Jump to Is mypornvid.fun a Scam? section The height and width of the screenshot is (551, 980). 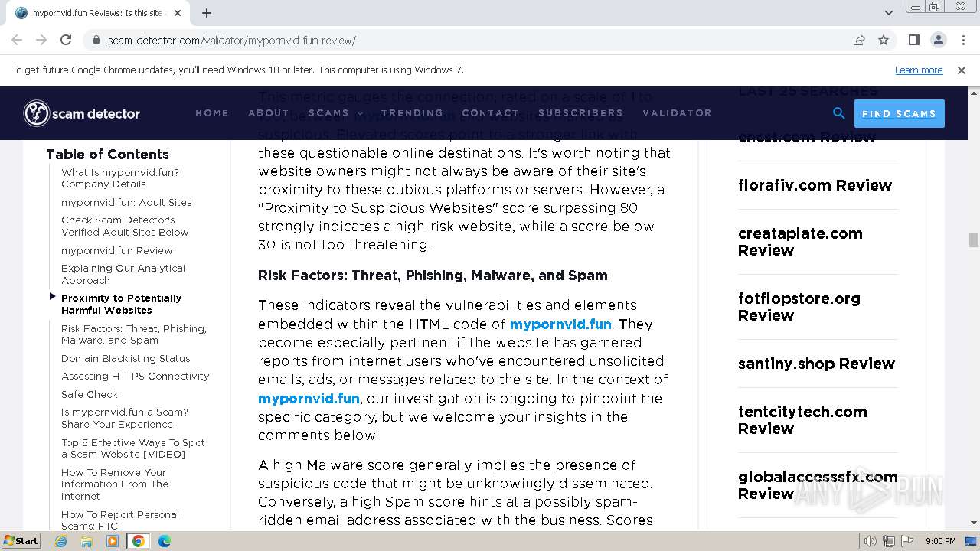click(125, 419)
